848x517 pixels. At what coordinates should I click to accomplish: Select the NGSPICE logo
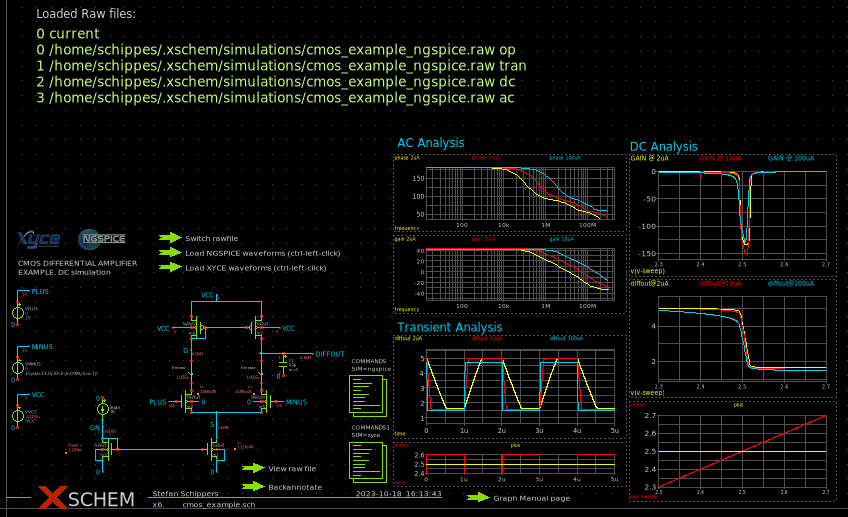(102, 240)
